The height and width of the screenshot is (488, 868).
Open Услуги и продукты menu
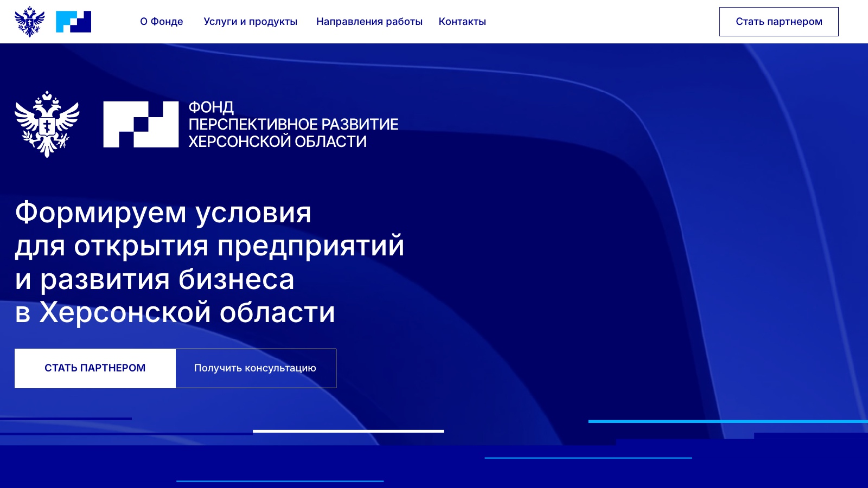(x=251, y=22)
